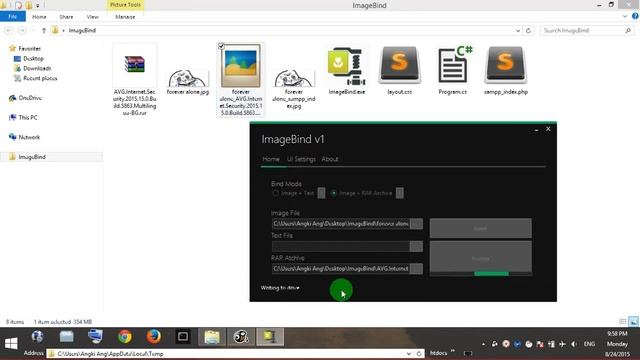Screen dimensions: 640x360
Task: Click the RAR Archive path field
Action: pyautogui.click(x=341, y=269)
